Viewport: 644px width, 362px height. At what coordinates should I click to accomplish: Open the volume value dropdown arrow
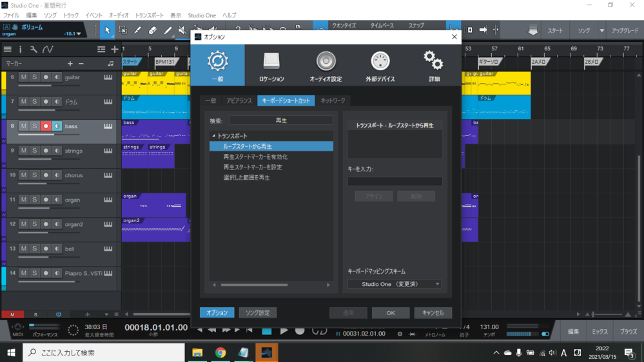click(79, 33)
